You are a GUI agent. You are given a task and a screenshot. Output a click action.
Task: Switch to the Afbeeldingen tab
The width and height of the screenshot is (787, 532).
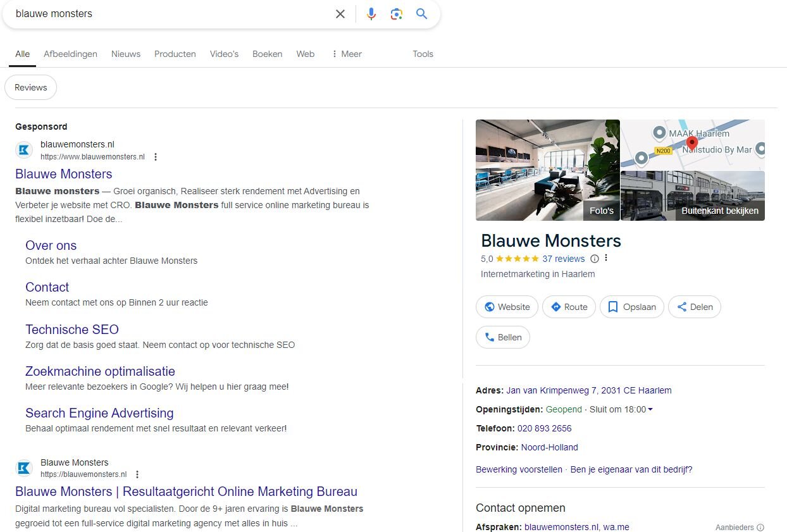[x=70, y=54]
